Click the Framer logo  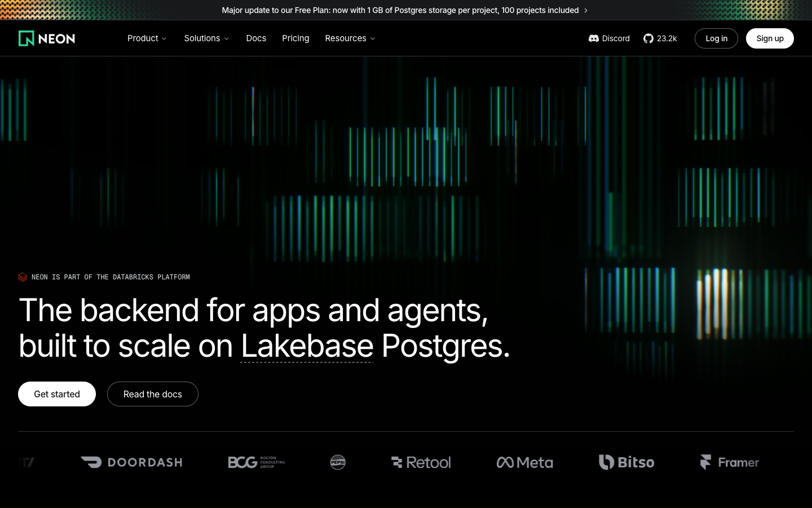[730, 462]
